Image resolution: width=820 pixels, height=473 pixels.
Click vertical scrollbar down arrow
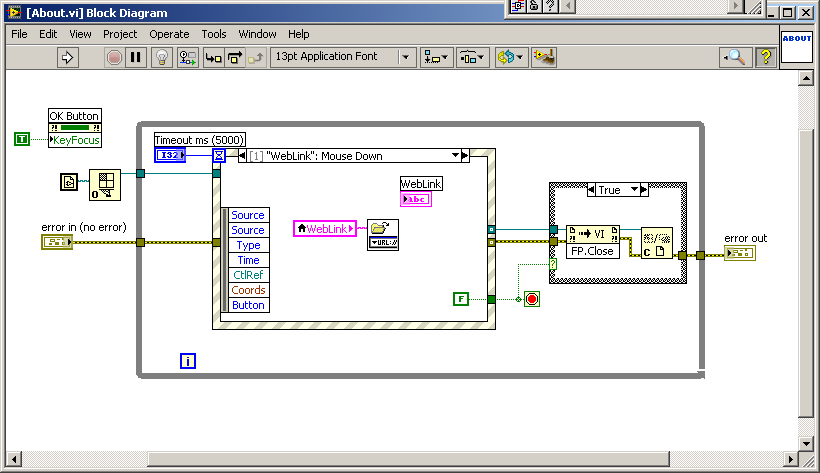(806, 444)
